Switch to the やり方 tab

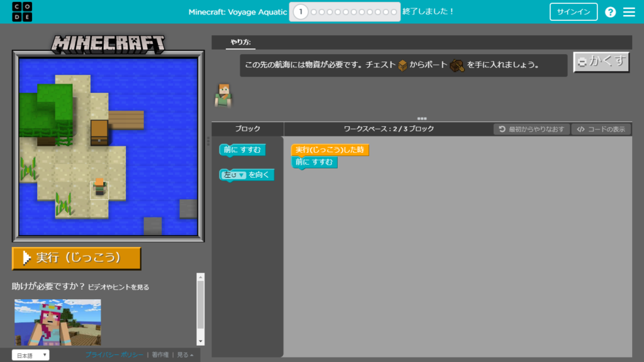[x=241, y=42]
